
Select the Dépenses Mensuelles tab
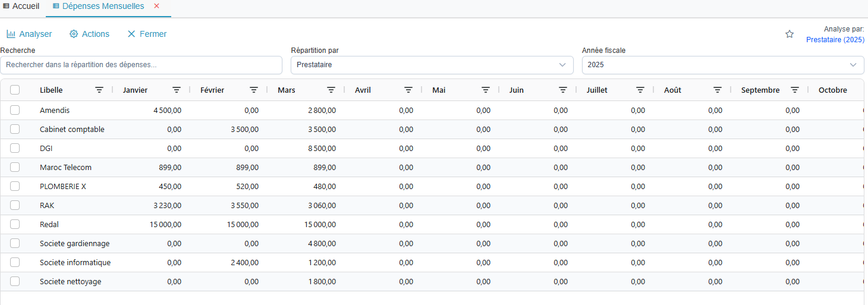point(102,6)
